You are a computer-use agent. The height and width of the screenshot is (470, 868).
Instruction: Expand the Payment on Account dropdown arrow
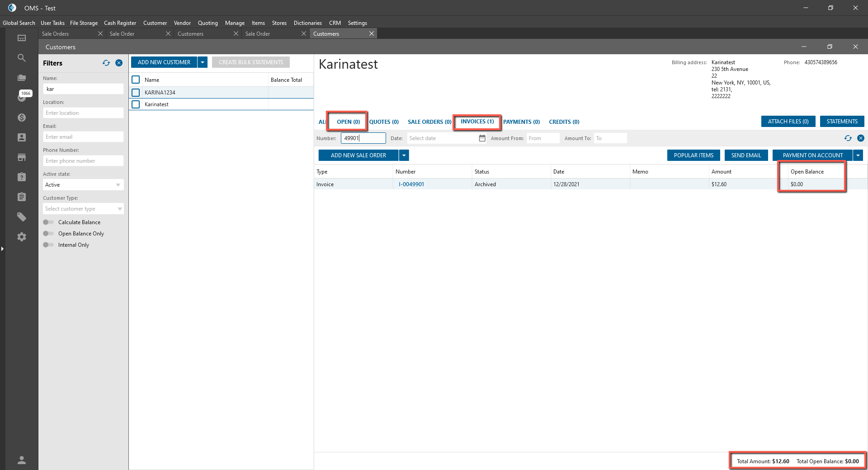(x=858, y=155)
